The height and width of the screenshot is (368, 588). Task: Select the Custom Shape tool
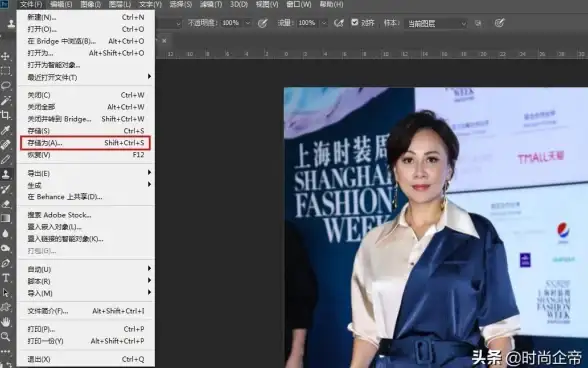6,307
